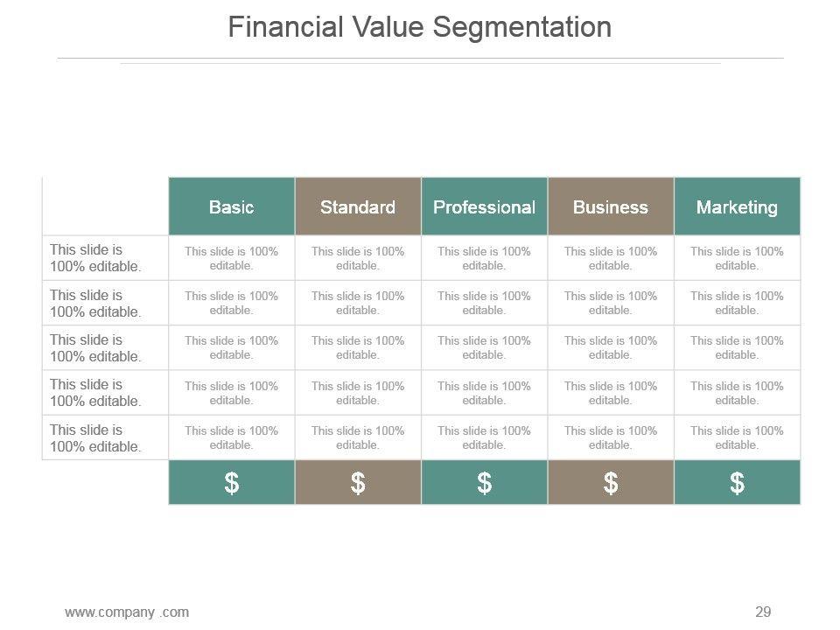Choose the Marketing column header

point(737,207)
